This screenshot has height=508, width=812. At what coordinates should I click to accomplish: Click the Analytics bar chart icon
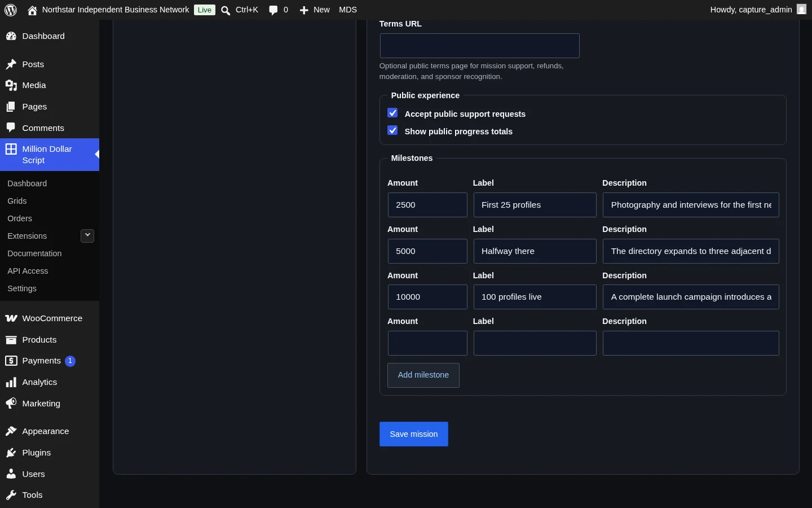(x=11, y=382)
